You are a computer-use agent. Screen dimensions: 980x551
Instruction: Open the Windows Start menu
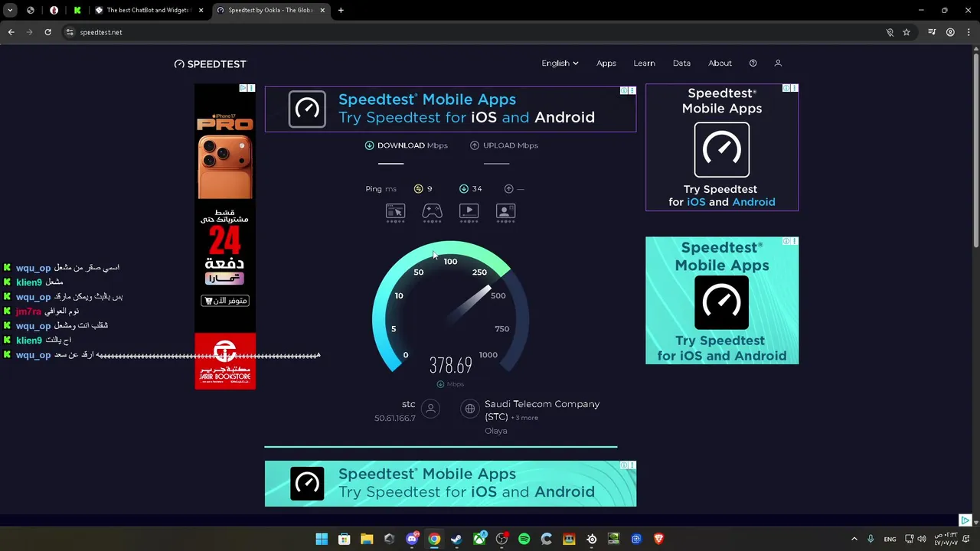point(322,539)
